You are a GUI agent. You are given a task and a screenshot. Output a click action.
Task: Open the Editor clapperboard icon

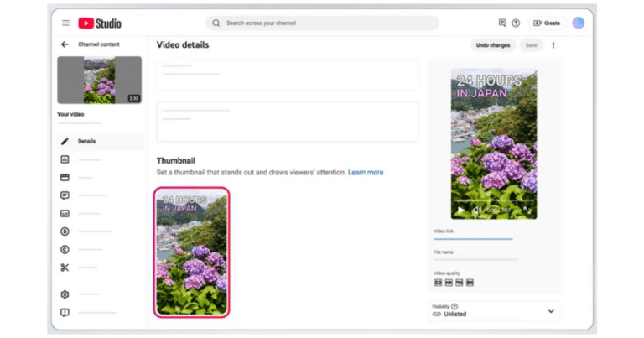[x=65, y=178]
